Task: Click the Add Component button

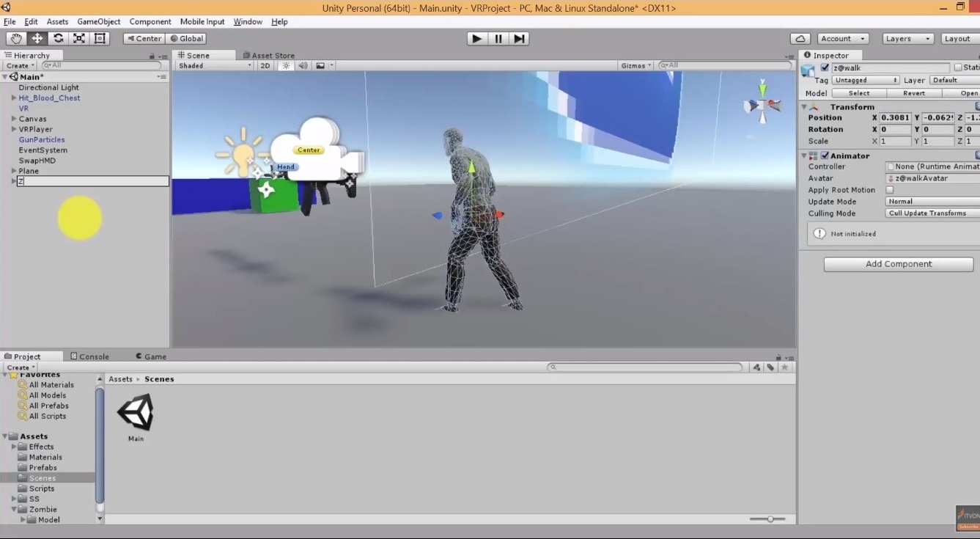Action: click(899, 264)
